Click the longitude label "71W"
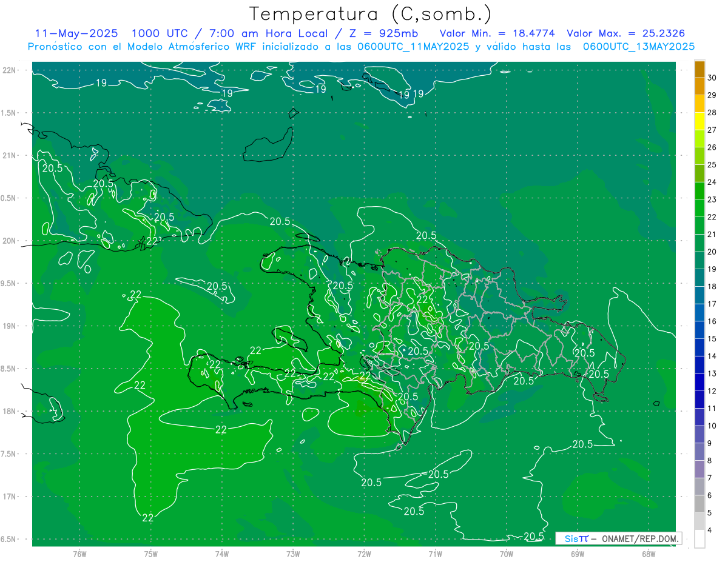 435,554
